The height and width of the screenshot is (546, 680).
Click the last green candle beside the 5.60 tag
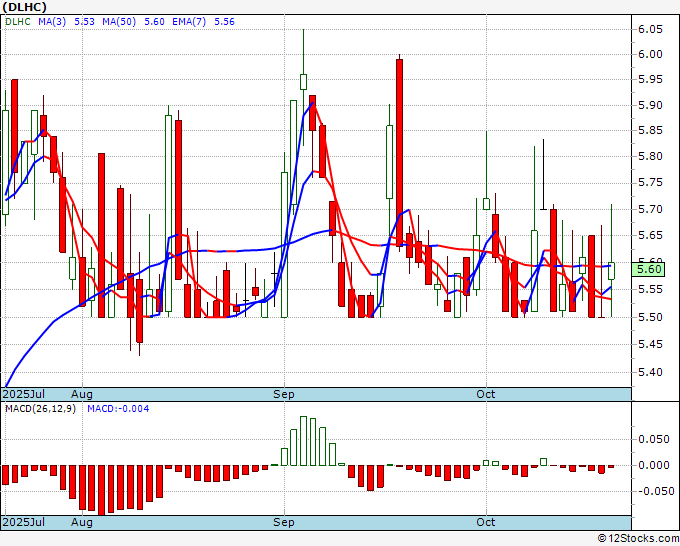click(x=611, y=271)
